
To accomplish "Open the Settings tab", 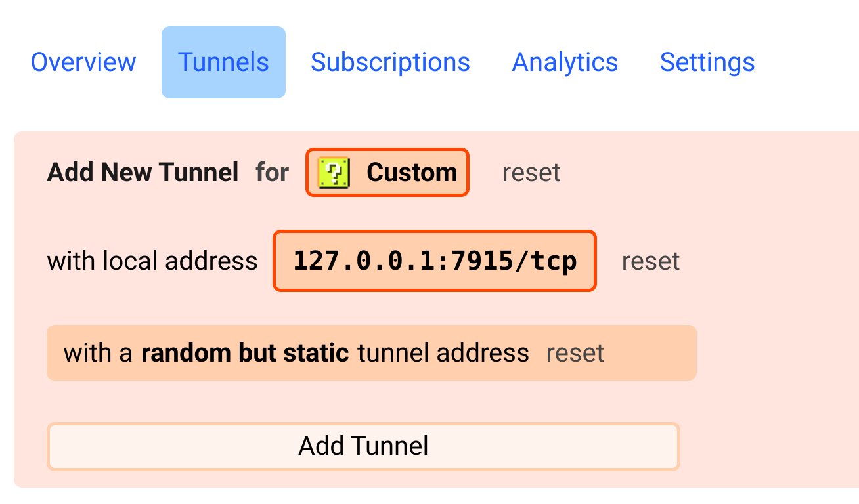I will (x=707, y=62).
